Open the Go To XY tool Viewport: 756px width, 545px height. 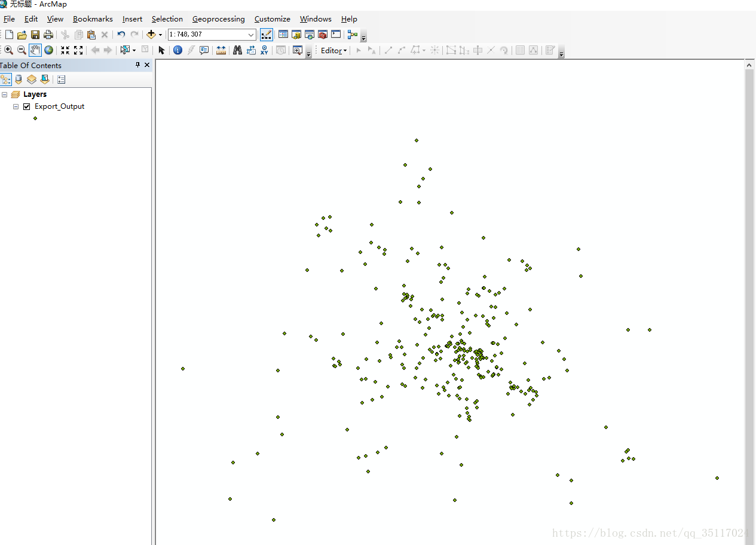click(x=264, y=50)
